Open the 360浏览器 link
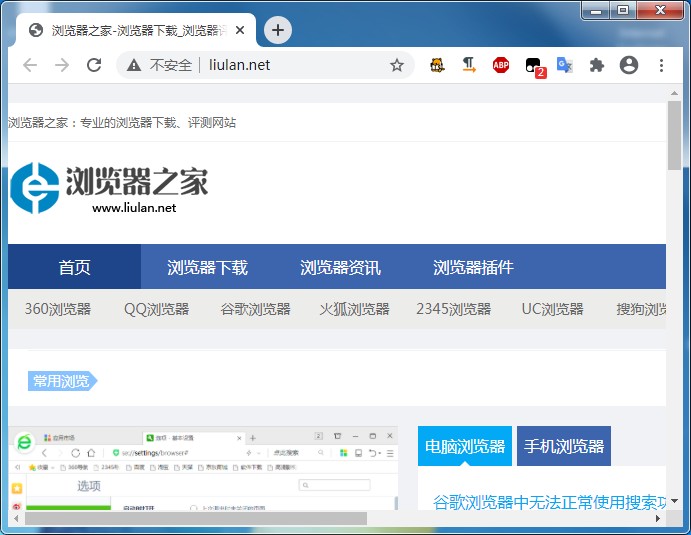The width and height of the screenshot is (691, 535). pos(58,309)
